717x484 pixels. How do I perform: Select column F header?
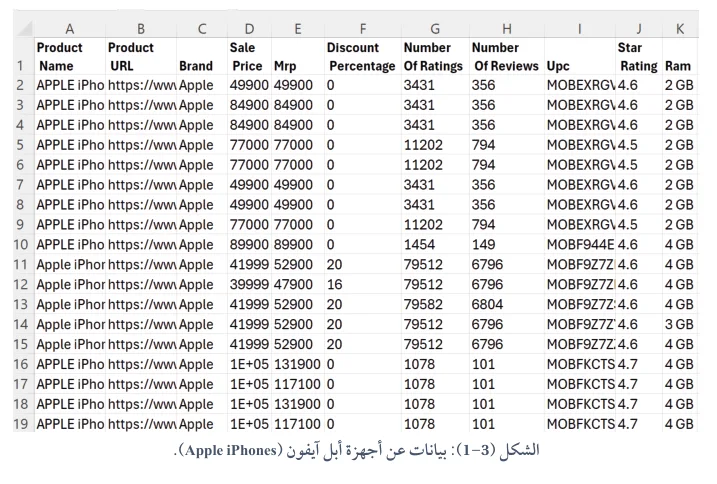pyautogui.click(x=363, y=29)
